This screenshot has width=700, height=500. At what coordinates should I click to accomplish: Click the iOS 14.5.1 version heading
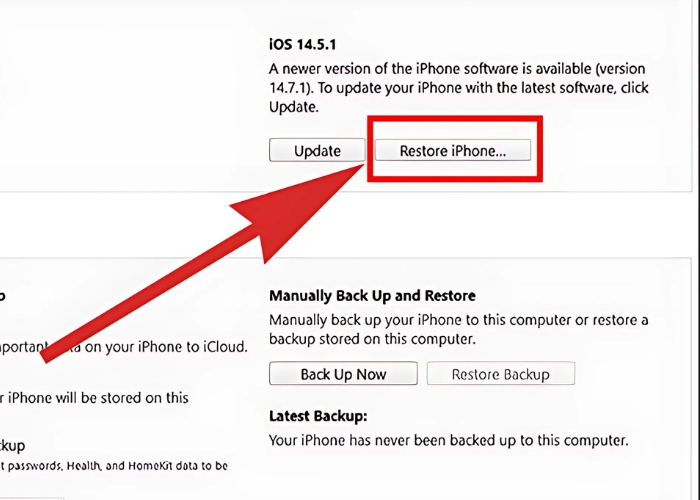pos(303,45)
